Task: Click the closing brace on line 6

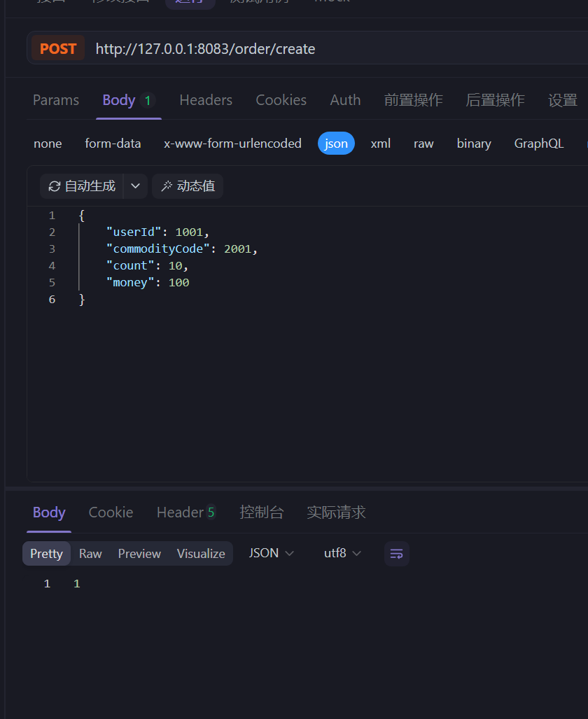Action: pos(82,300)
